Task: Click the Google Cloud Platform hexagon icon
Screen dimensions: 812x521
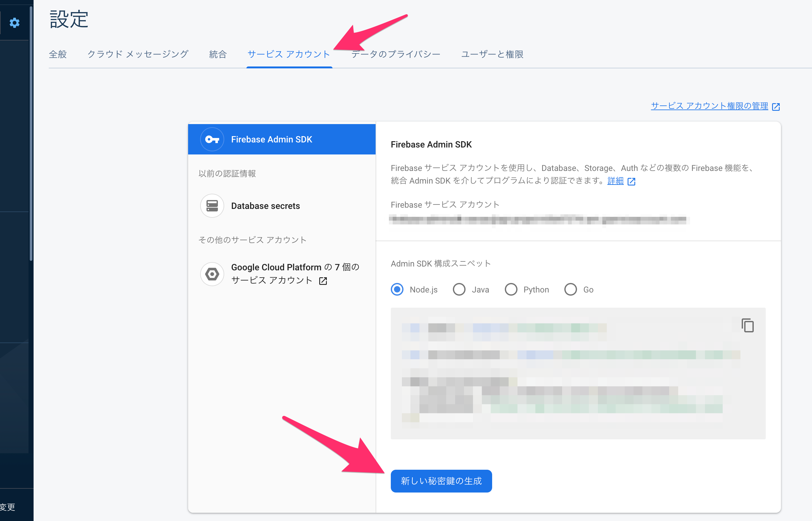Action: (212, 274)
